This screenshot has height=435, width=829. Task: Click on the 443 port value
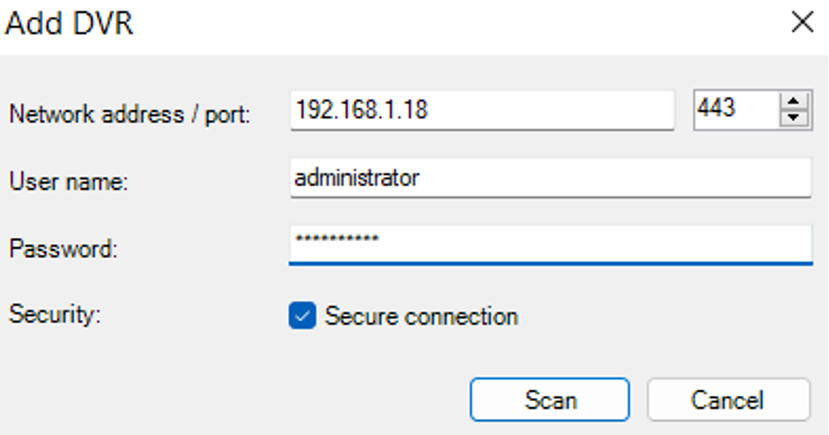pos(718,109)
